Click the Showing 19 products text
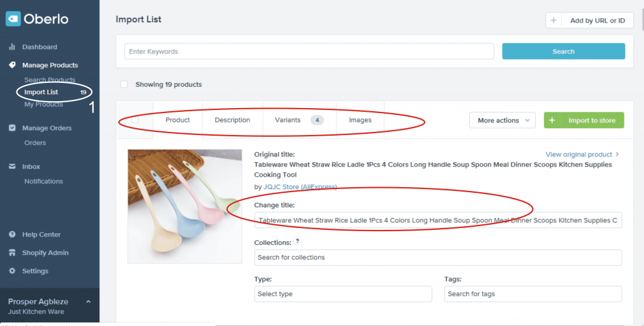This screenshot has height=326, width=644. (x=169, y=84)
